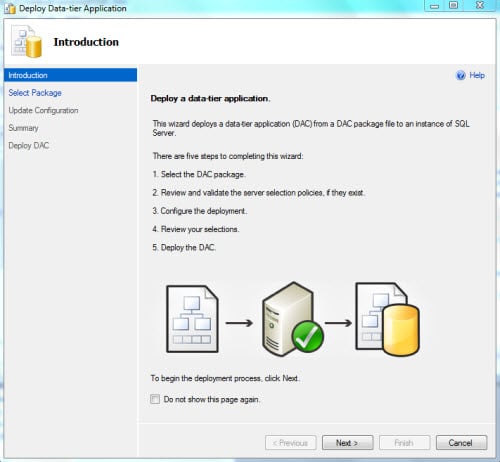Select the Summary step in sidebar

23,128
